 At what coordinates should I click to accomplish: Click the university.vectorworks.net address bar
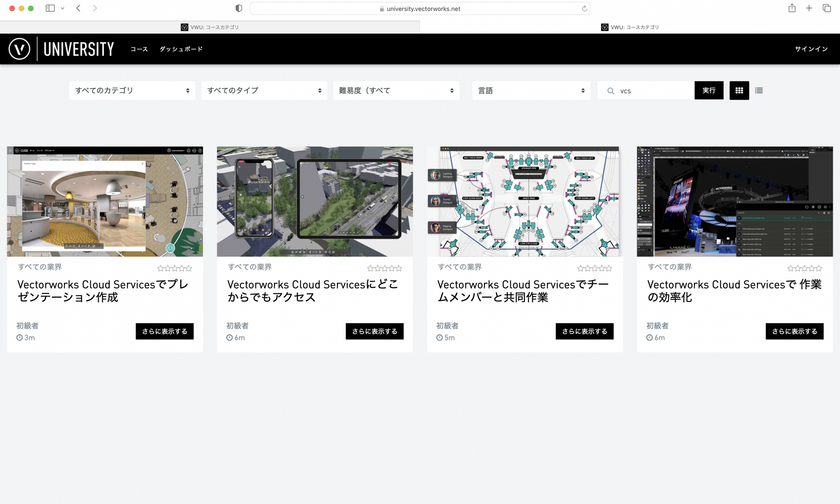(420, 8)
